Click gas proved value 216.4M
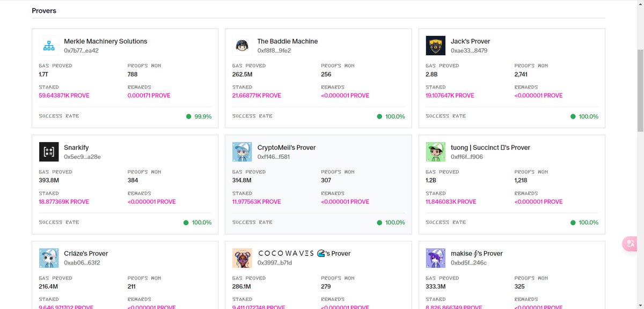 pyautogui.click(x=48, y=287)
